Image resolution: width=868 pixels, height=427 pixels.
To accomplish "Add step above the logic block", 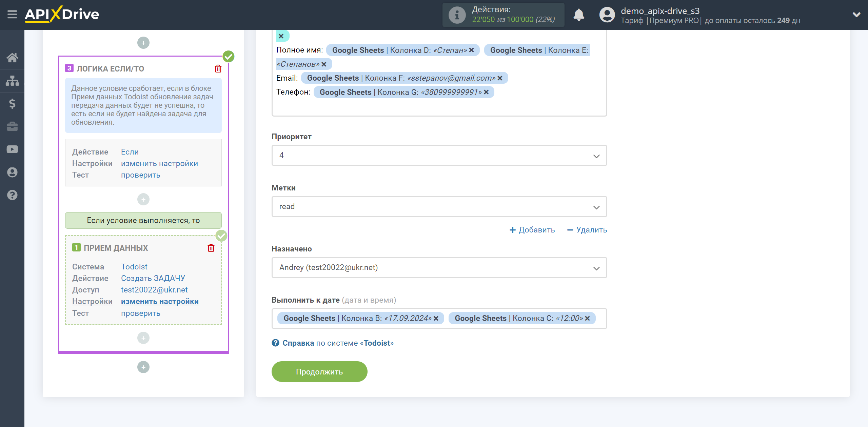I will (x=143, y=43).
